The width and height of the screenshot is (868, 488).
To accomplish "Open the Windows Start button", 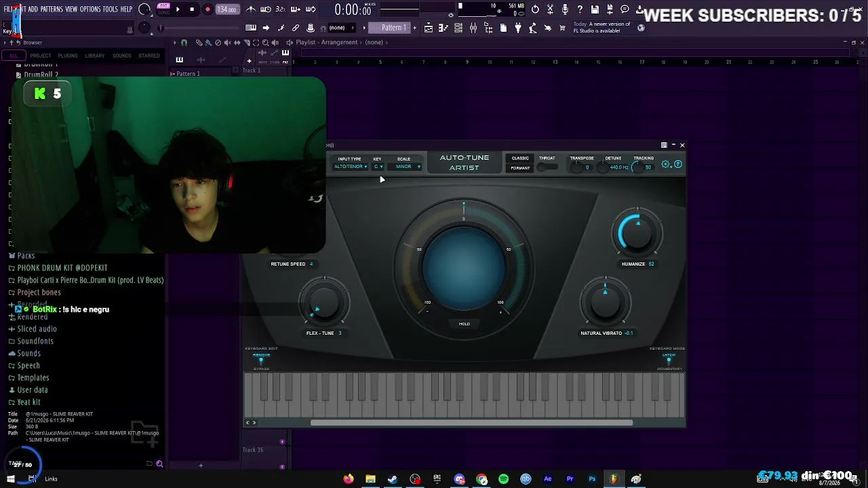I will click(11, 479).
